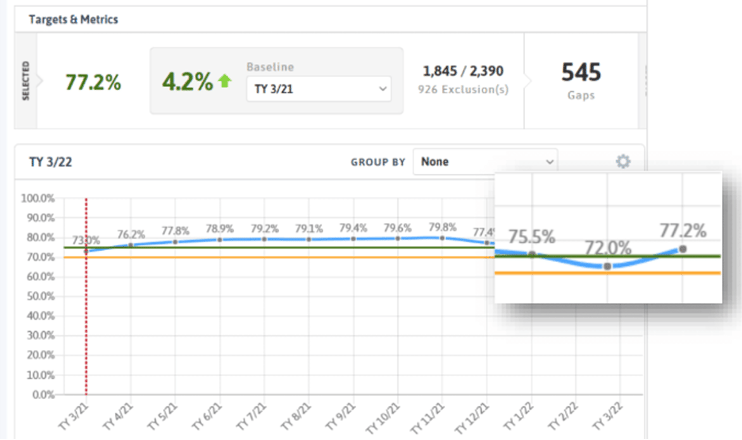The image size is (742, 440).
Task: Click the 78.9% data point for TY 6/21
Action: (220, 239)
